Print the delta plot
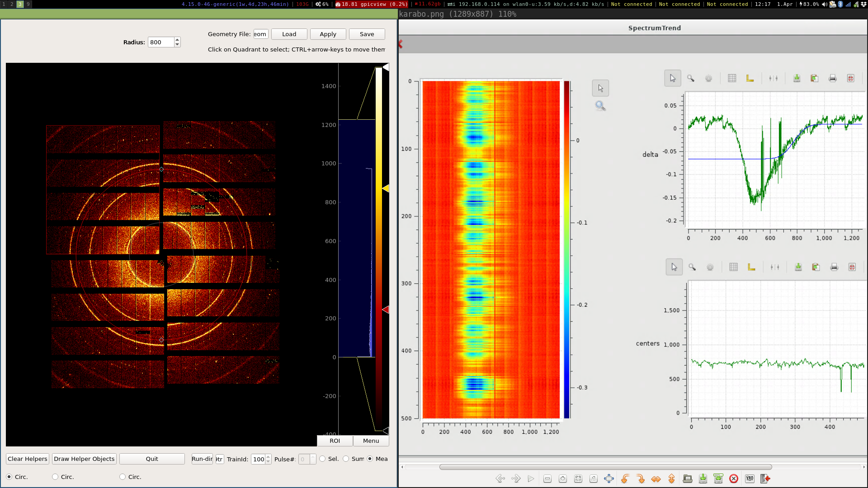Screen dimensions: 868x488 point(833,78)
